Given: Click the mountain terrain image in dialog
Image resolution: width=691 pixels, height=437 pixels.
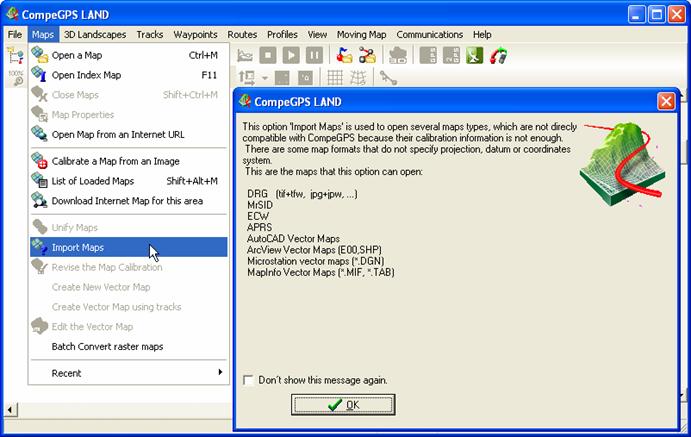Looking at the screenshot, I should point(623,163).
